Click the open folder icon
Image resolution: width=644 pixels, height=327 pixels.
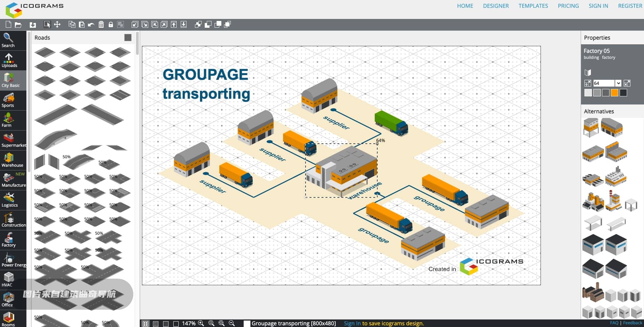tap(18, 24)
